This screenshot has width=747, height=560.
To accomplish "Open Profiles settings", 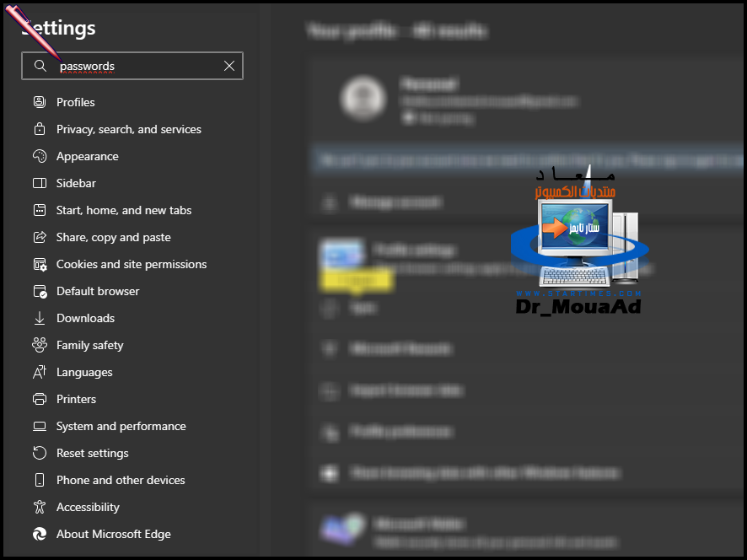I will click(x=75, y=102).
